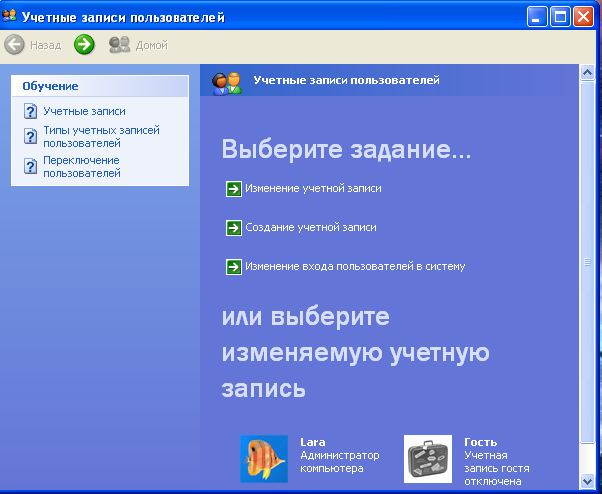The height and width of the screenshot is (494, 602).
Task: Click the scrollbar down arrow
Action: click(x=587, y=481)
